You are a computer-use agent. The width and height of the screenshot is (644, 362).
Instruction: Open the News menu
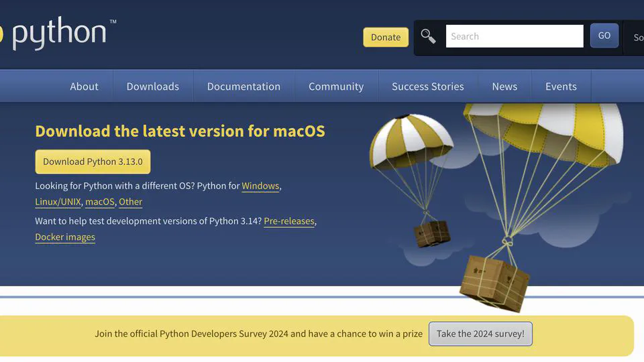[504, 86]
